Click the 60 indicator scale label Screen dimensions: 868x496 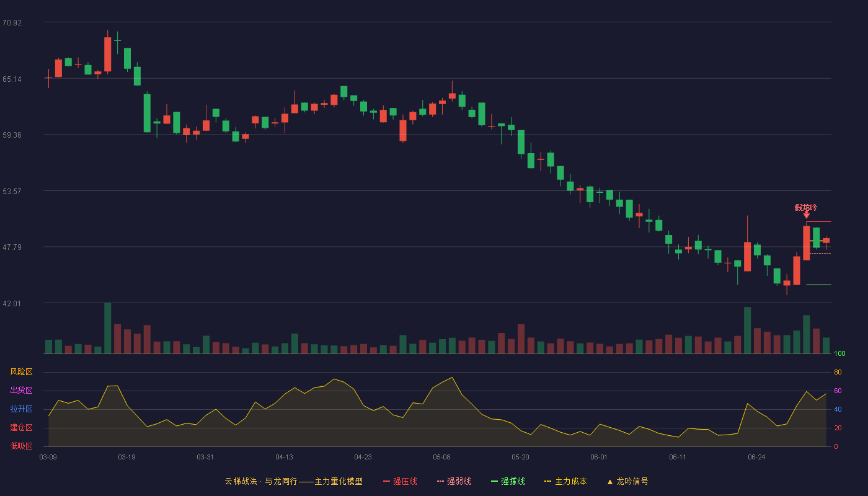[838, 391]
